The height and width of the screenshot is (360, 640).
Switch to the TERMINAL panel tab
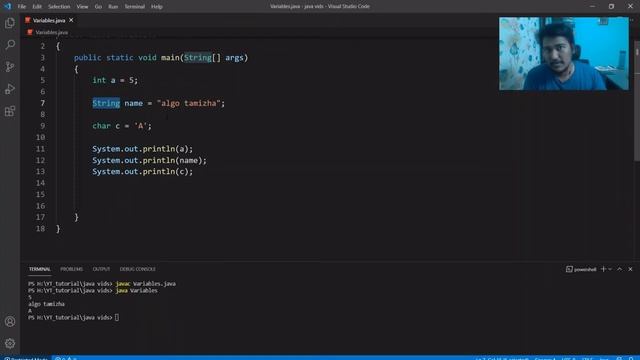pyautogui.click(x=40, y=269)
